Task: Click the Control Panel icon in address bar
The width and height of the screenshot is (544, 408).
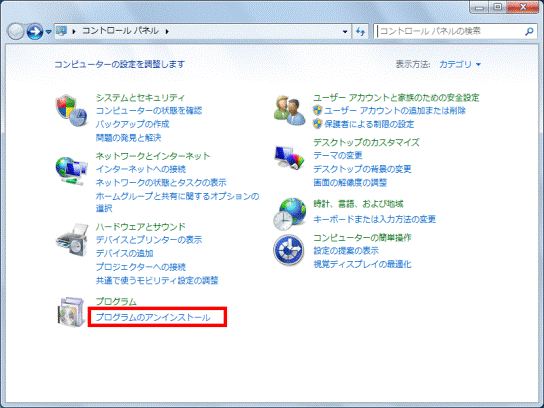Action: (62, 31)
